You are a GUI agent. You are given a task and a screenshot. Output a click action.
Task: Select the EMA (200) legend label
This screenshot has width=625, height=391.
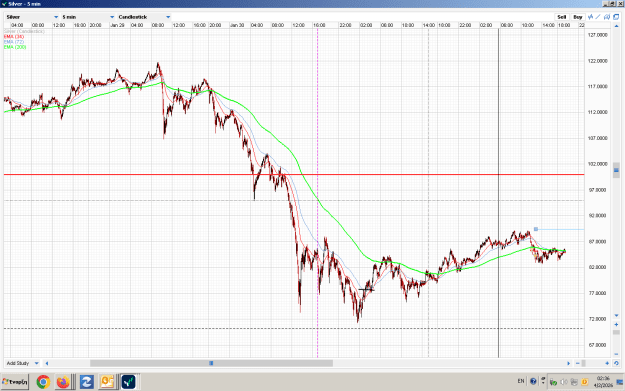15,47
